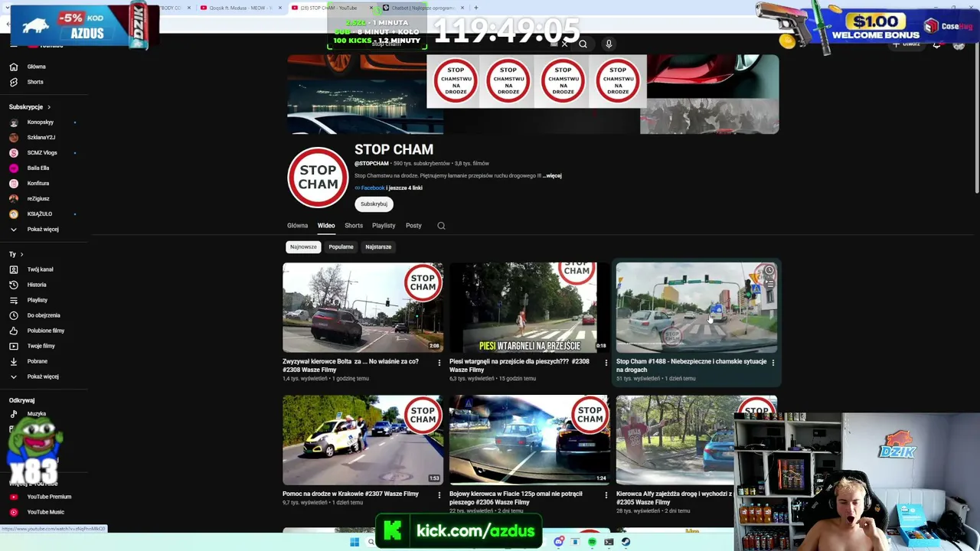
Task: Open Baila Ella subscription avatar
Action: pos(14,168)
